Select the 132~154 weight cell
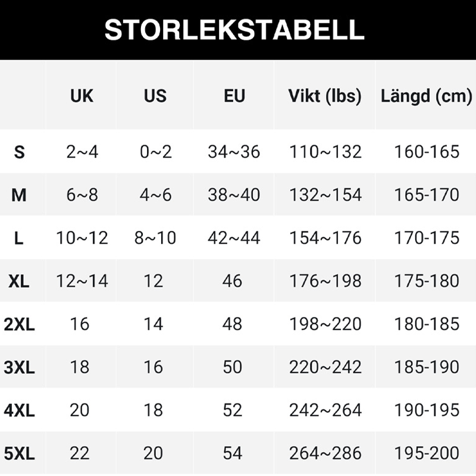The width and height of the screenshot is (476, 476). coord(325,195)
